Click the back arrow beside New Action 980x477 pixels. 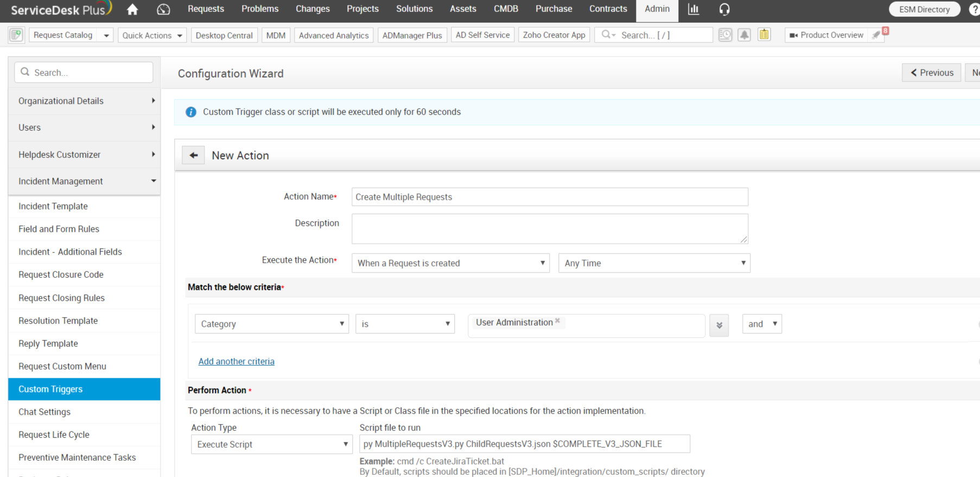pos(193,155)
